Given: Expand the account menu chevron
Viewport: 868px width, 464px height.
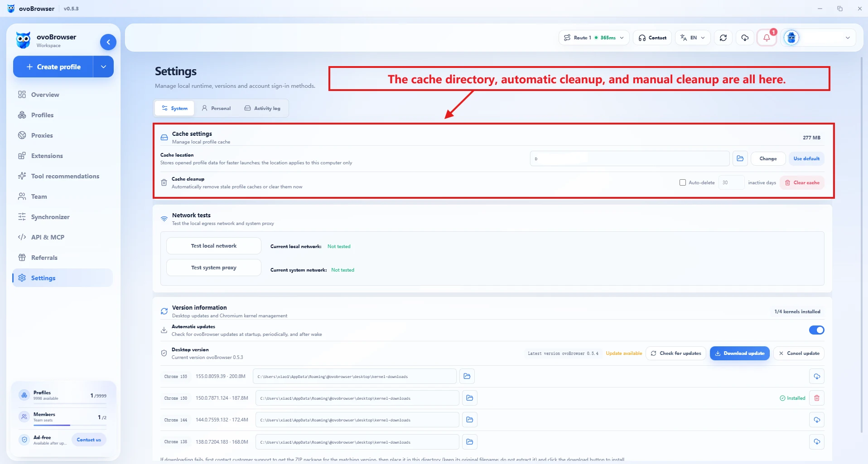Looking at the screenshot, I should pyautogui.click(x=848, y=38).
